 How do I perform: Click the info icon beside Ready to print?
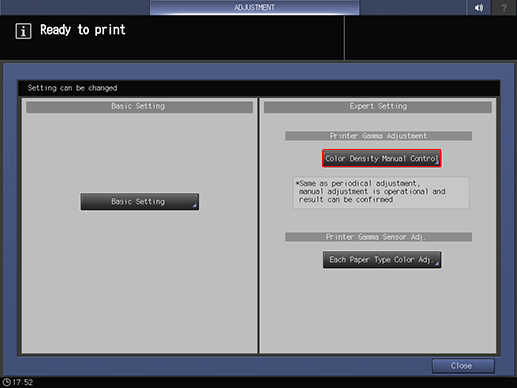(23, 31)
